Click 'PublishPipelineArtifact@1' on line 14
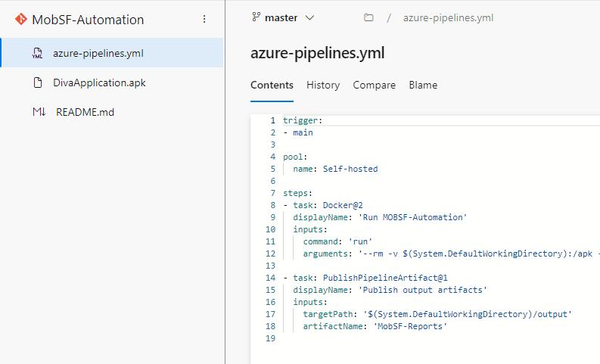600x364 pixels. [x=385, y=278]
